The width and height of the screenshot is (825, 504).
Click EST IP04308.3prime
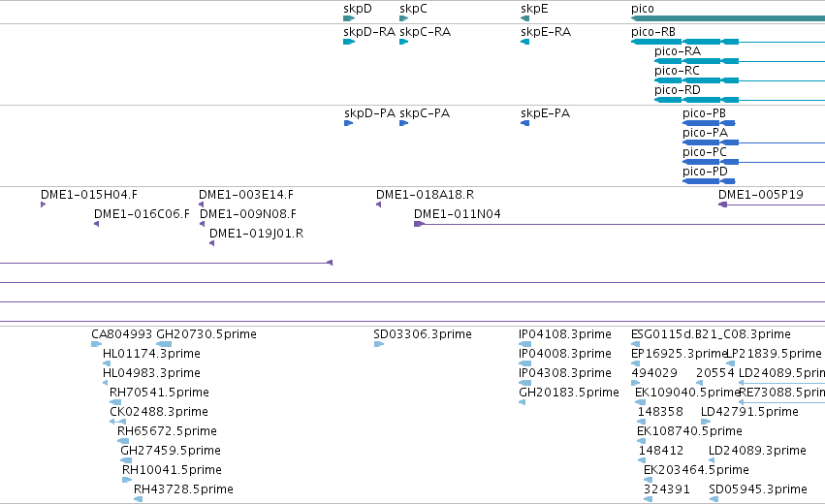point(565,373)
